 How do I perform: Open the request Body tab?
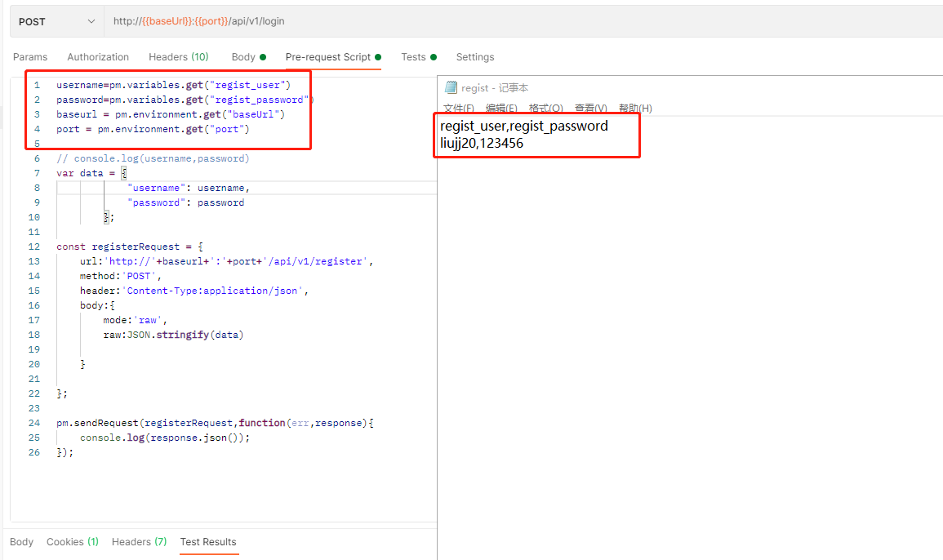coord(248,57)
